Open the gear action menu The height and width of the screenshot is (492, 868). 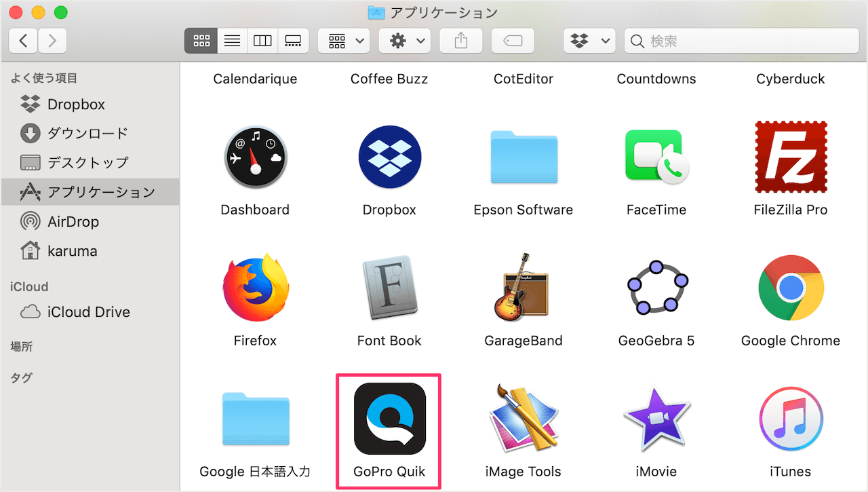[x=405, y=41]
